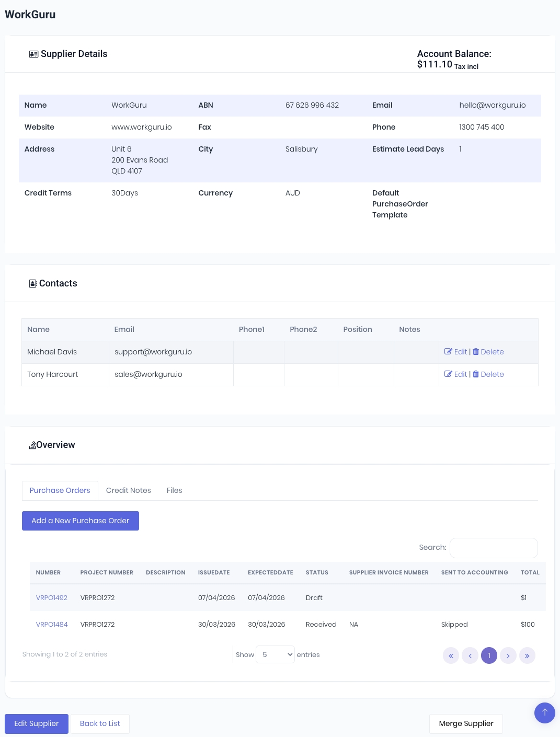
Task: Click the Edit Supplier button
Action: pyautogui.click(x=37, y=723)
